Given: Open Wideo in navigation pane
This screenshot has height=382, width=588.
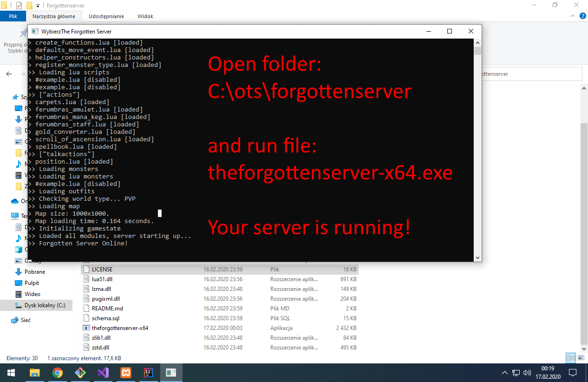Looking at the screenshot, I should coord(32,294).
